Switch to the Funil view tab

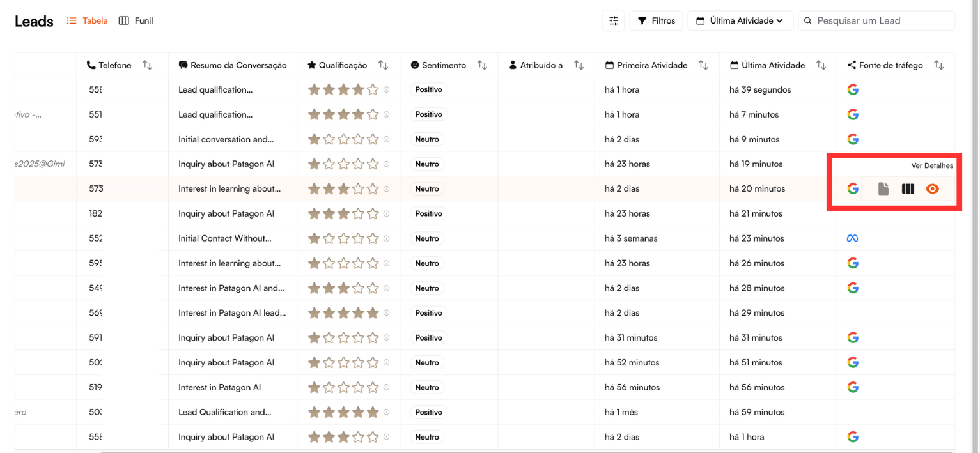(136, 20)
